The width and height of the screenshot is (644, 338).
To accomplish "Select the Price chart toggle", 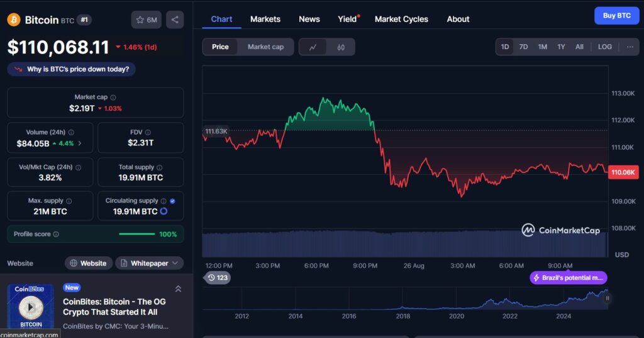I will pos(220,47).
